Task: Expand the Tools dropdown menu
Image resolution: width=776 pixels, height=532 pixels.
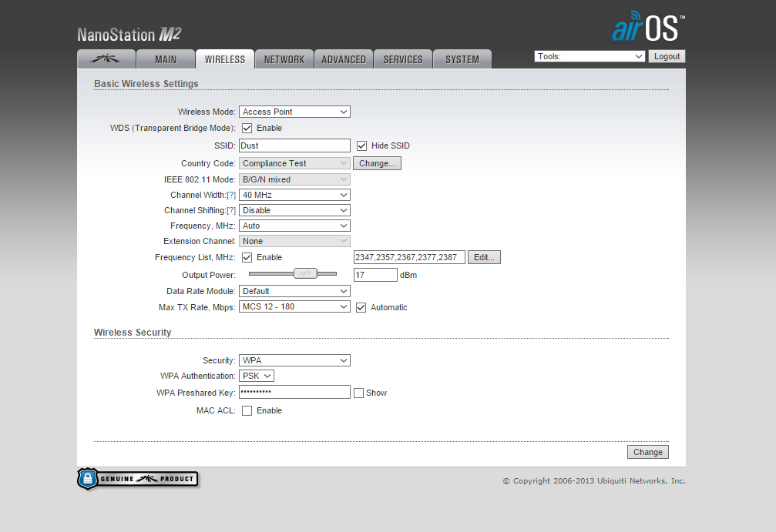Action: click(x=590, y=56)
